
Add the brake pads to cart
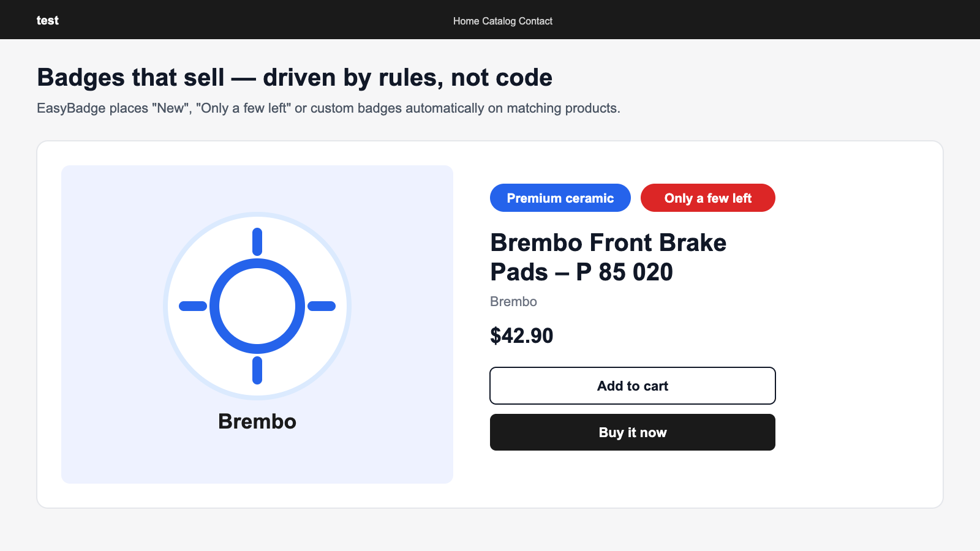(633, 386)
